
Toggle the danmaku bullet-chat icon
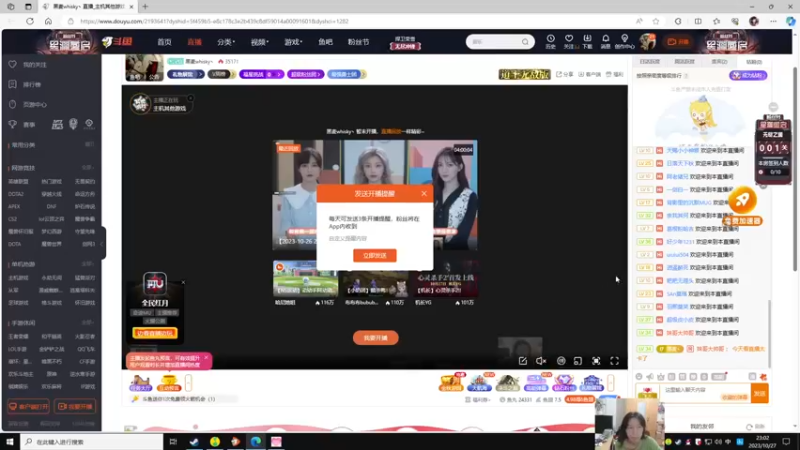[x=561, y=361]
